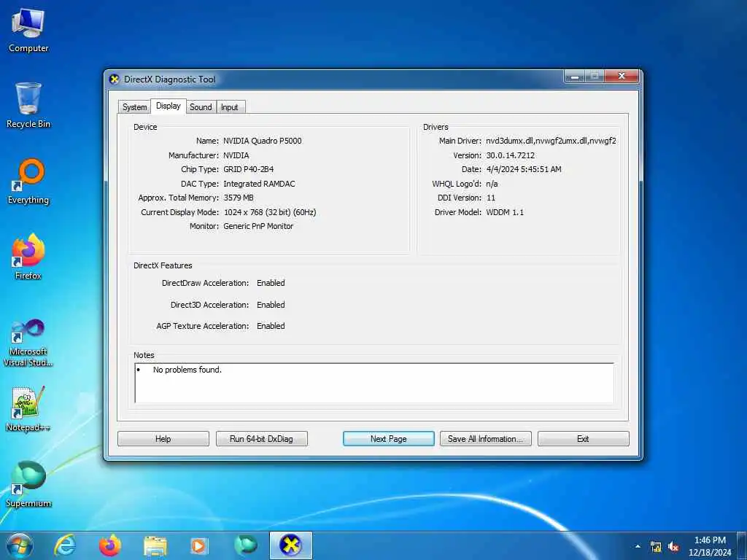747x560 pixels.
Task: Click the 'GRID P40-2B4' chip type value
Action: pos(248,169)
